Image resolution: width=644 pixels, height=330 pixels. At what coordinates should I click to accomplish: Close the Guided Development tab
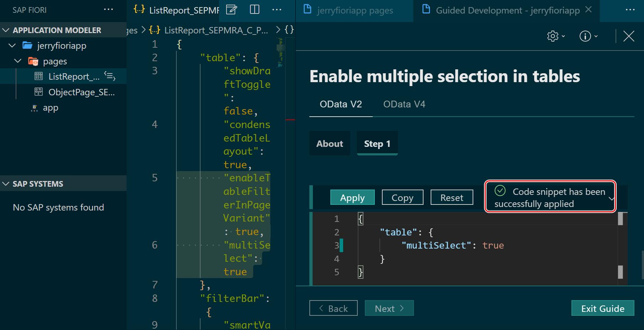pos(589,9)
